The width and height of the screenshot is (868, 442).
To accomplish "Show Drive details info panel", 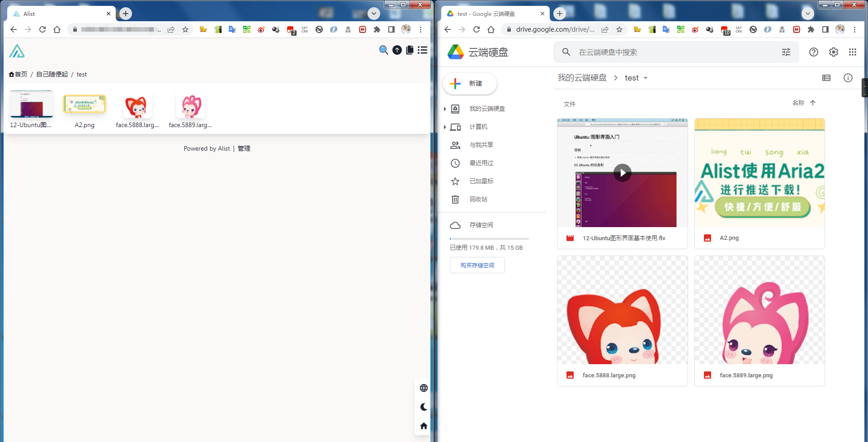I will tap(848, 78).
